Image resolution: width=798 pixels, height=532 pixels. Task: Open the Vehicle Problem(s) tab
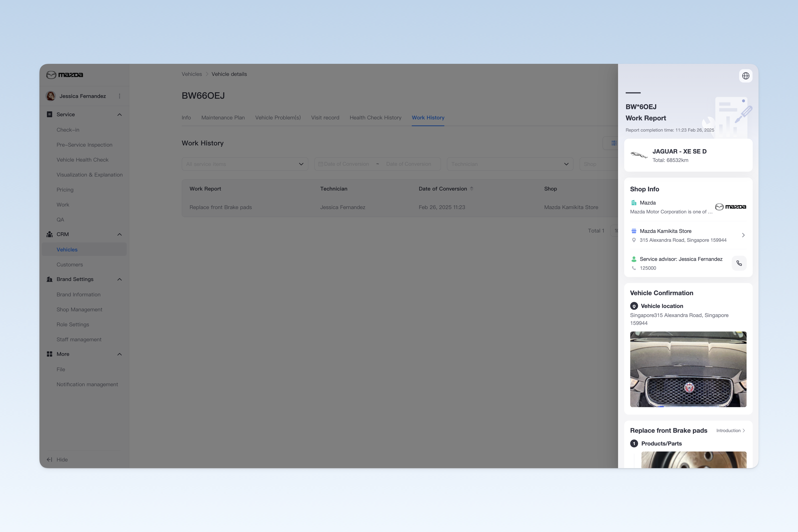click(278, 117)
